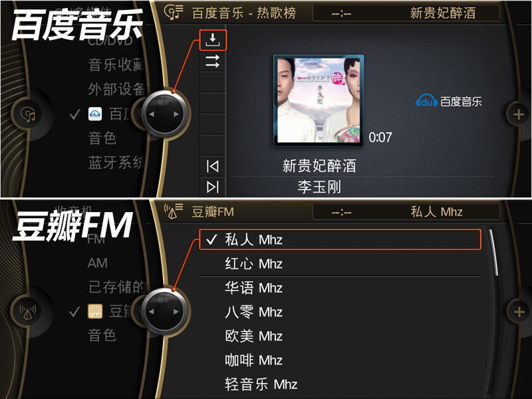
Task: Skip to the next track
Action: click(x=212, y=187)
